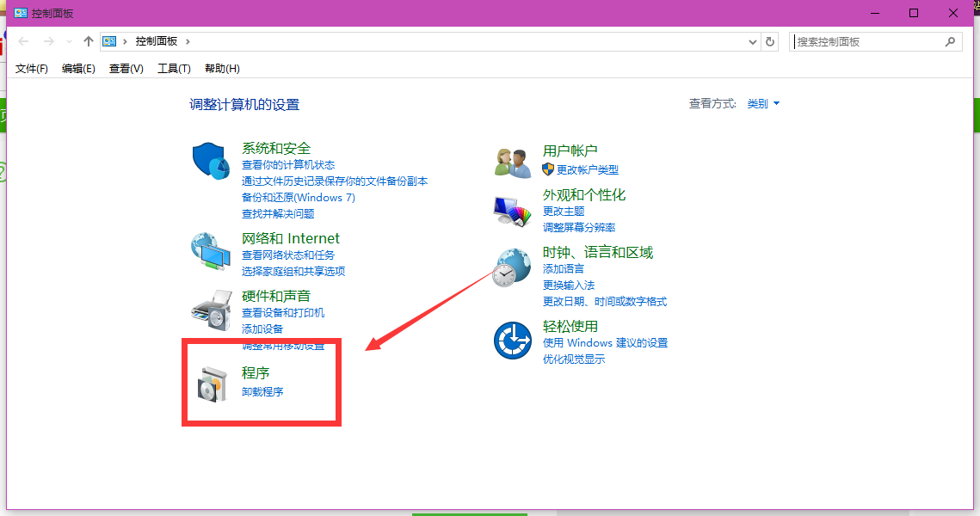This screenshot has width=980, height=516.
Task: Open Programs disc box icon
Action: pos(212,384)
